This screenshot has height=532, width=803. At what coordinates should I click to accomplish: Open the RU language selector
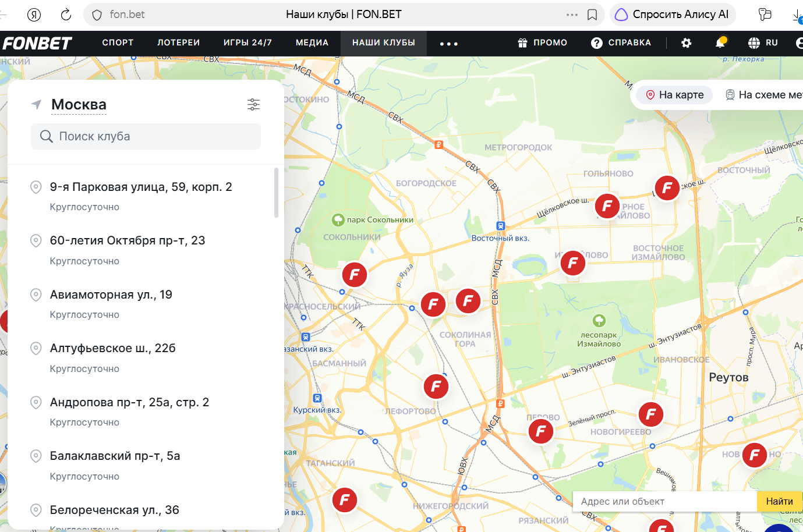[x=772, y=43]
